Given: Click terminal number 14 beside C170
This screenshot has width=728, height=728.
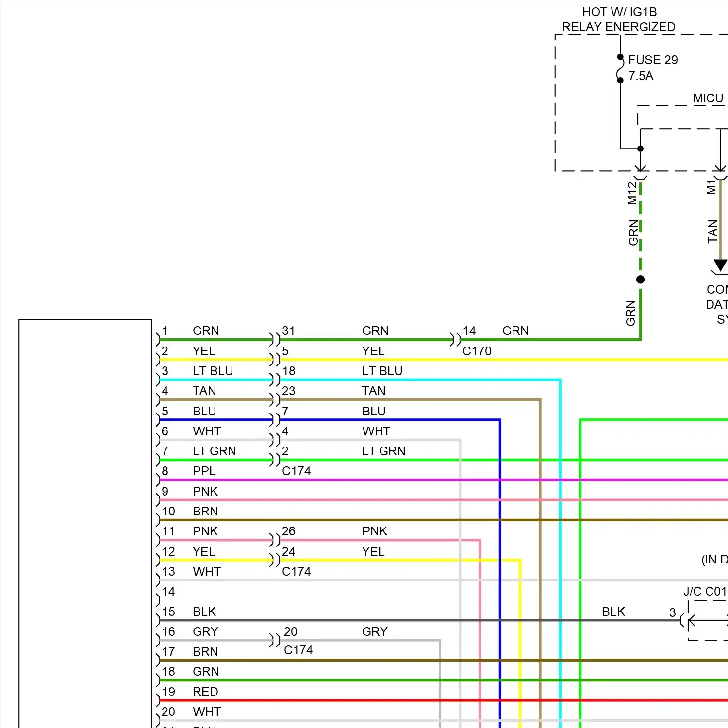Looking at the screenshot, I should [469, 331].
